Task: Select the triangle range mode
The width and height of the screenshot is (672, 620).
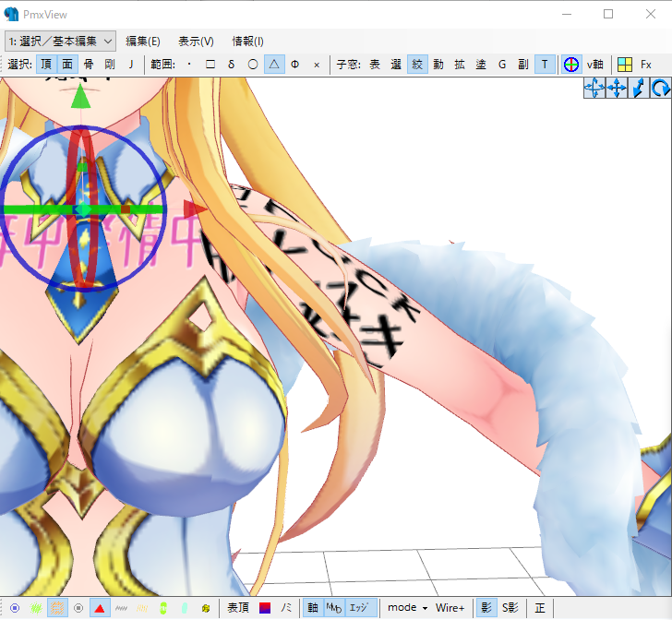Action: 274,65
